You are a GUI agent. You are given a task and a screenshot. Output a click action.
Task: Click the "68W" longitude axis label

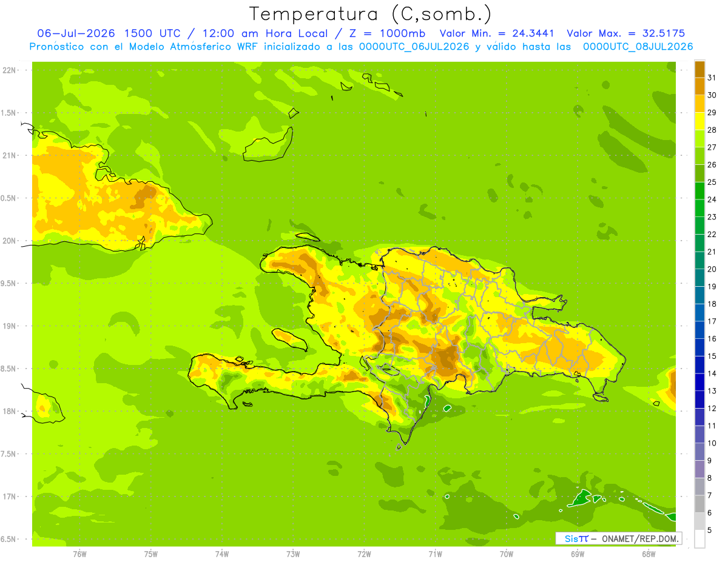[649, 554]
